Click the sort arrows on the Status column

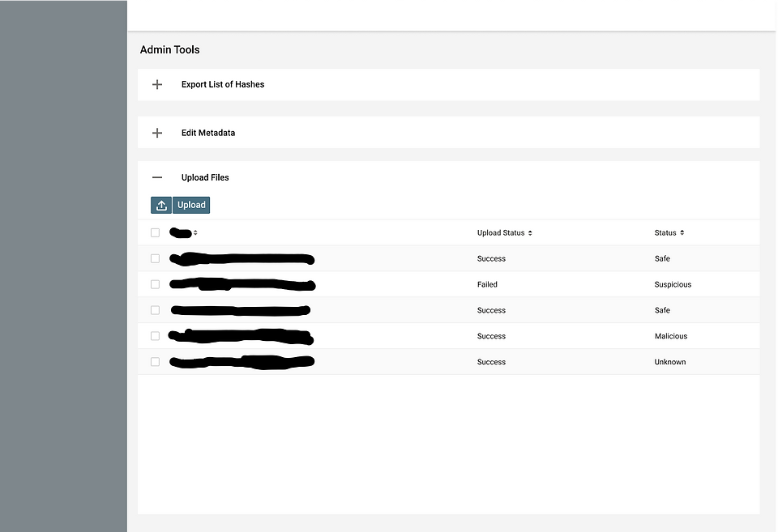tap(684, 232)
